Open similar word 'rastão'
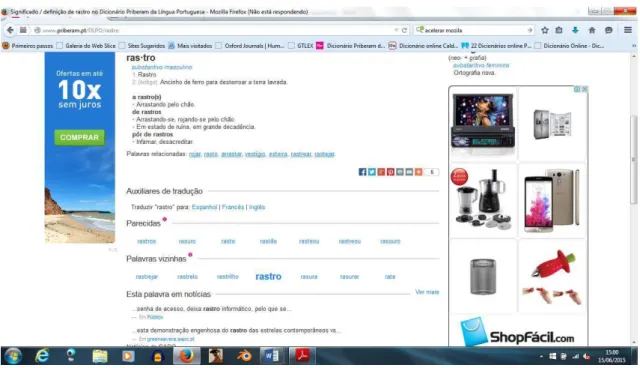Image resolution: width=640 pixels, height=368 pixels. pyautogui.click(x=268, y=241)
